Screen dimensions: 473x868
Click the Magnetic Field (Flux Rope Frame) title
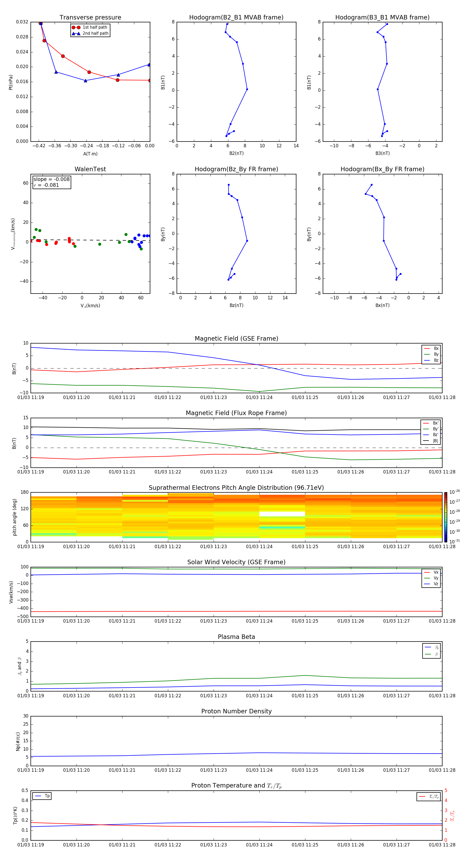click(236, 413)
